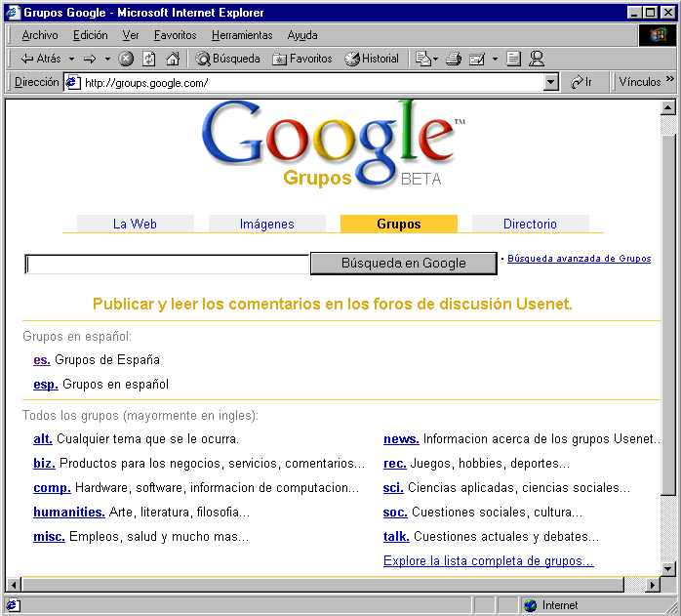
Task: Click the vertical scrollbar thumb
Action: pyautogui.click(x=668, y=313)
